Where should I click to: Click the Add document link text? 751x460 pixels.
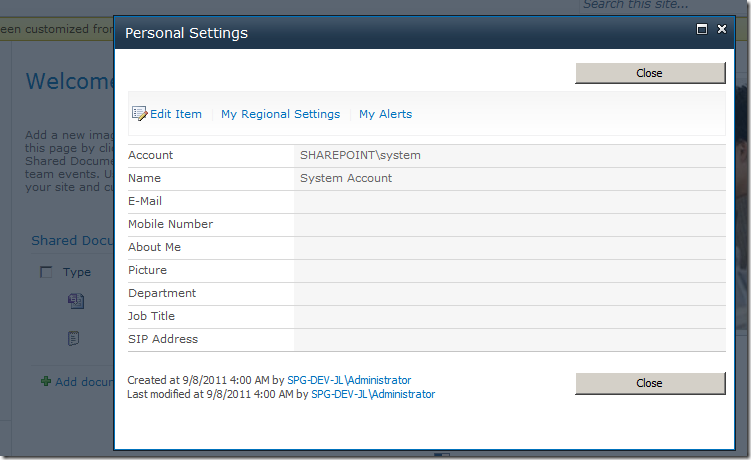84,382
